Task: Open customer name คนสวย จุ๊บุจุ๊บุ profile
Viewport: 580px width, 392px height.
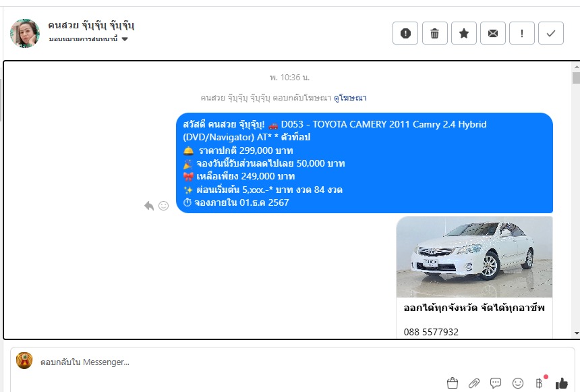Action: [91, 25]
